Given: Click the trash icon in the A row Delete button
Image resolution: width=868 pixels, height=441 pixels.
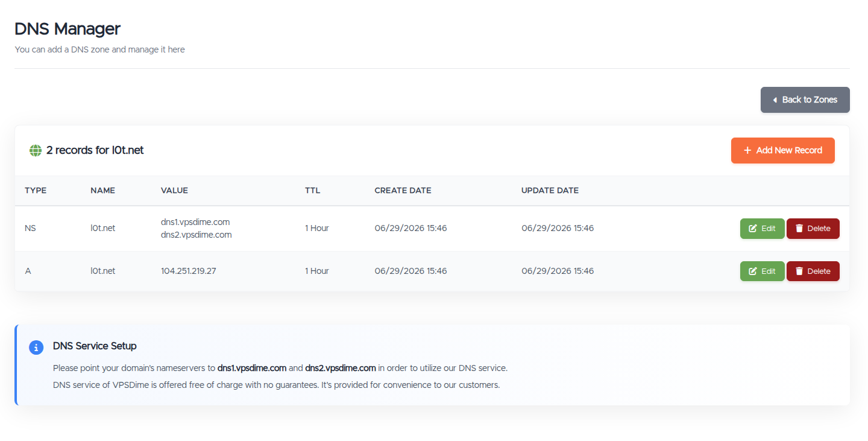Looking at the screenshot, I should coord(799,271).
